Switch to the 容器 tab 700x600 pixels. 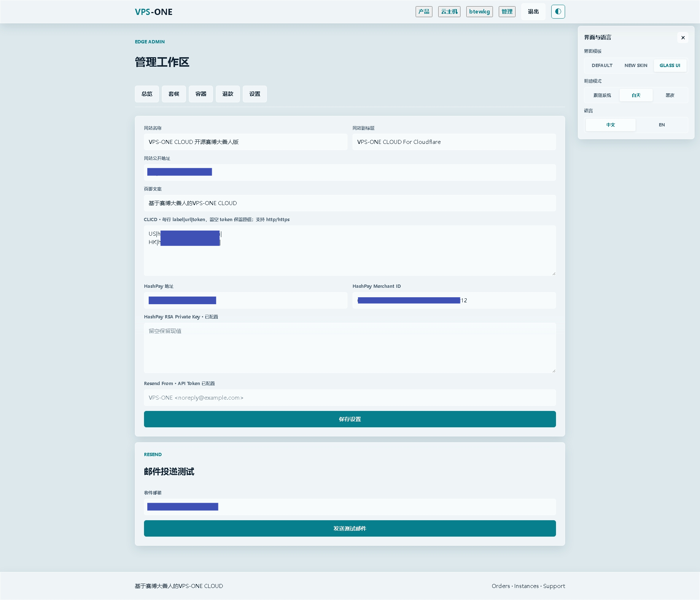(x=201, y=94)
